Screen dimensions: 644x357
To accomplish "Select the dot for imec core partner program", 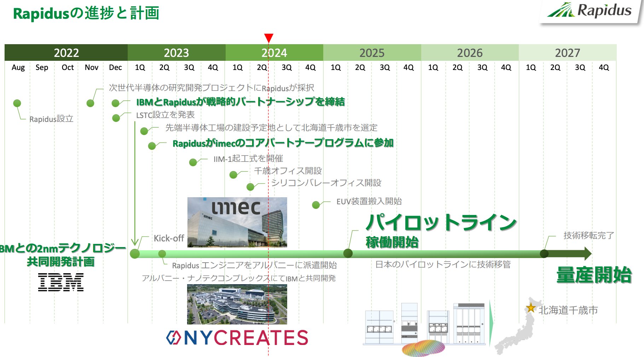I will click(152, 146).
